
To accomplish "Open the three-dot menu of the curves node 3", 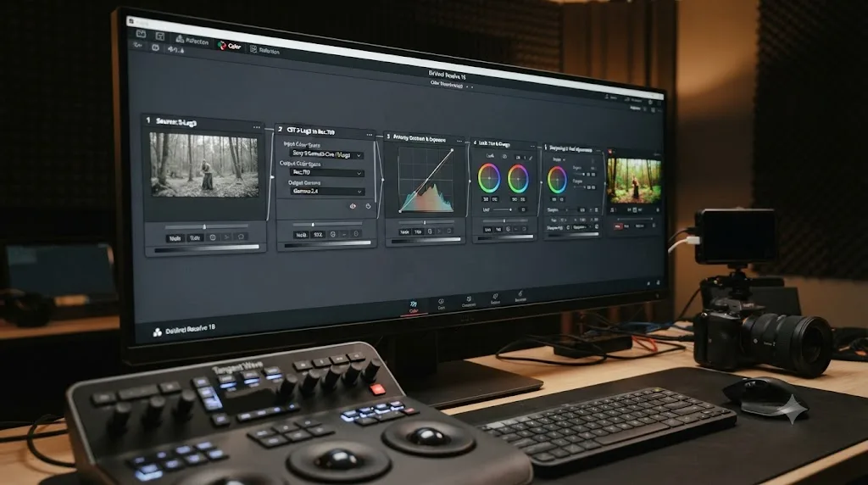I will pos(459,141).
